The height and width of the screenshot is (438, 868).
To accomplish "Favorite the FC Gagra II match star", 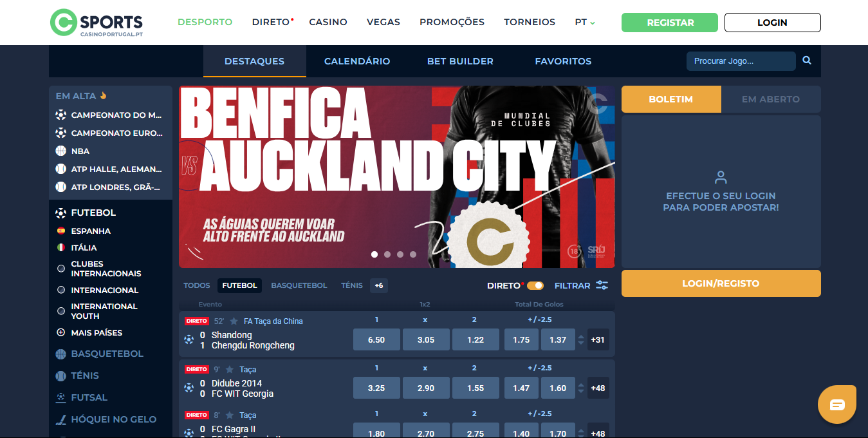I will [x=230, y=415].
